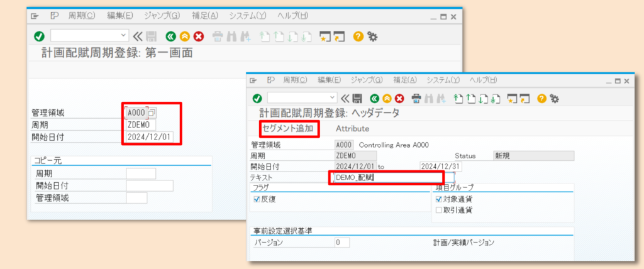Open システム(Y) menu in first screen window
Viewport: 644px width, 269px height.
(x=248, y=16)
